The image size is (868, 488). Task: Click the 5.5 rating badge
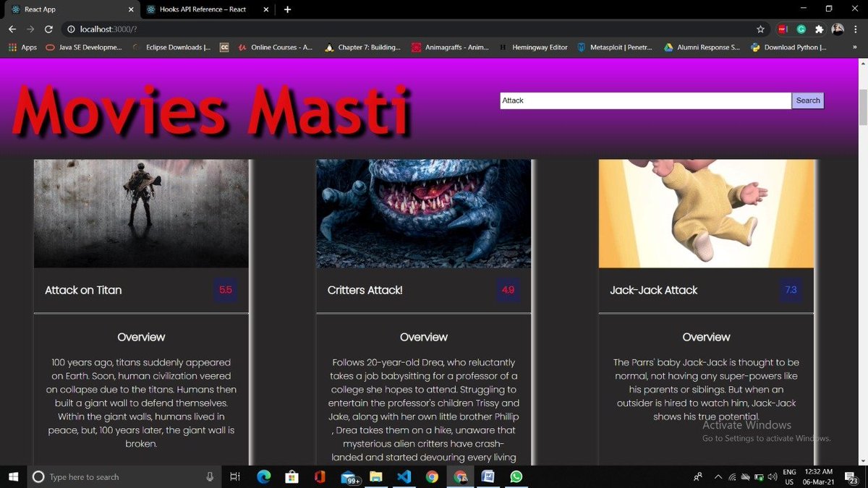point(226,290)
